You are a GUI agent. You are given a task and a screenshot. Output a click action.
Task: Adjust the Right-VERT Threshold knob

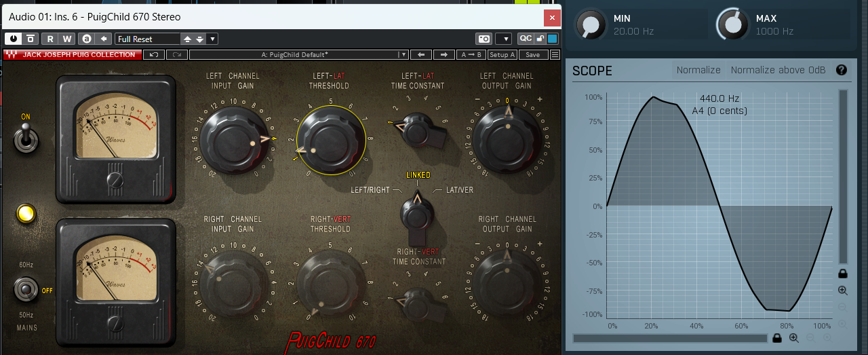click(x=330, y=284)
